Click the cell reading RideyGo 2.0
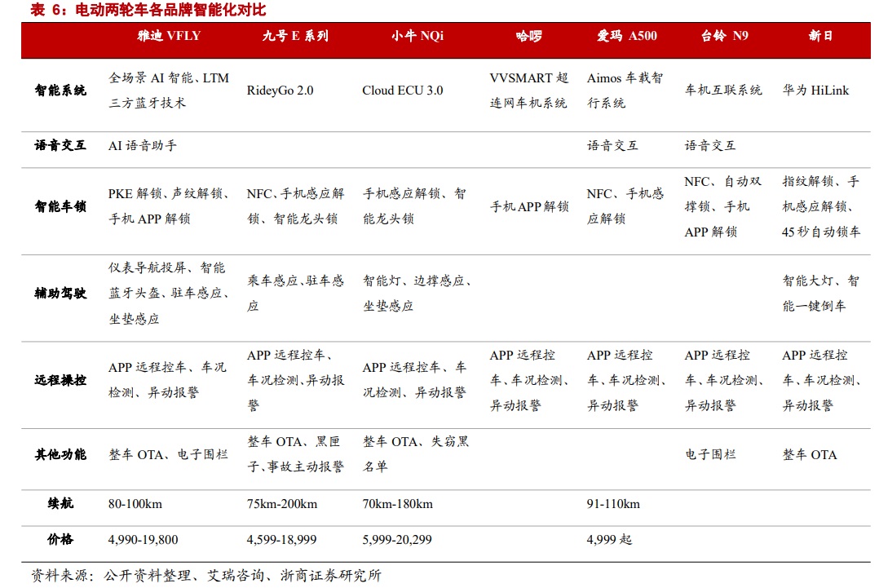 (280, 91)
